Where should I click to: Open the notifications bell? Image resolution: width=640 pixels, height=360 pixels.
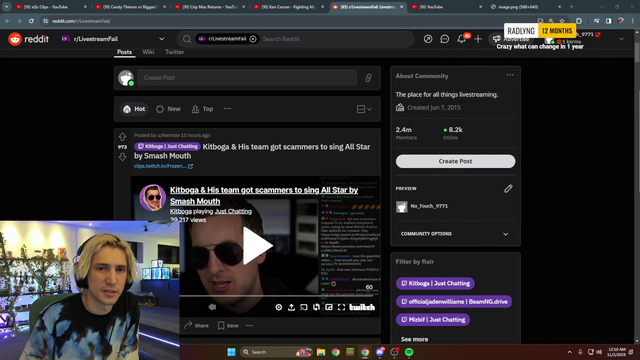(x=461, y=39)
